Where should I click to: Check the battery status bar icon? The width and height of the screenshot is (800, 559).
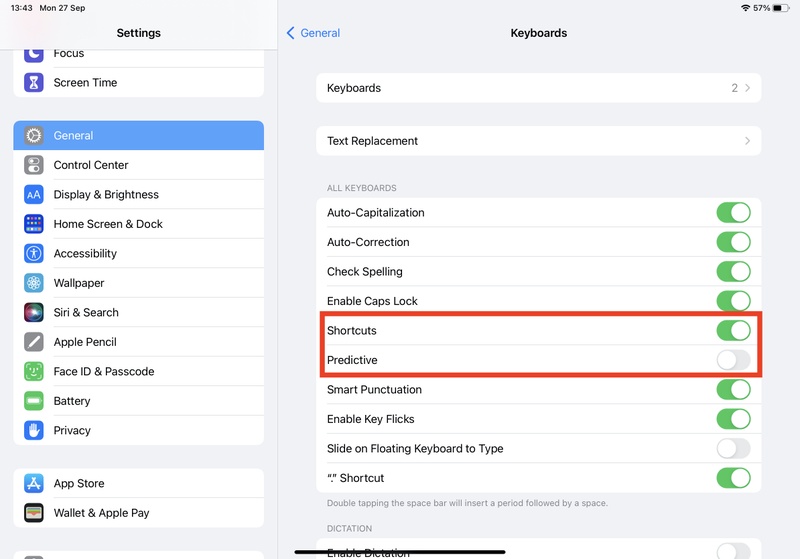781,8
